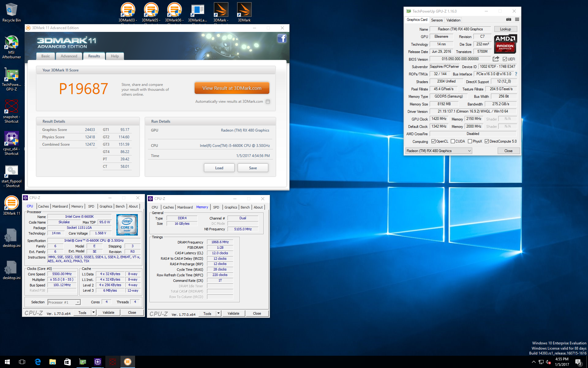Open the Processor #1 selection dropdown in CPU-Z
The width and height of the screenshot is (588, 368).
tap(64, 302)
